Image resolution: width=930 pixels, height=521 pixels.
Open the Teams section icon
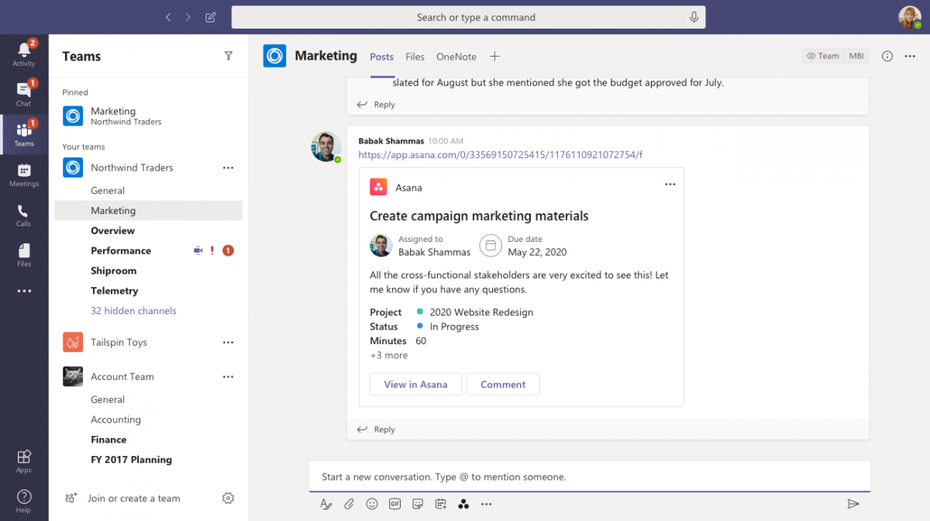24,134
